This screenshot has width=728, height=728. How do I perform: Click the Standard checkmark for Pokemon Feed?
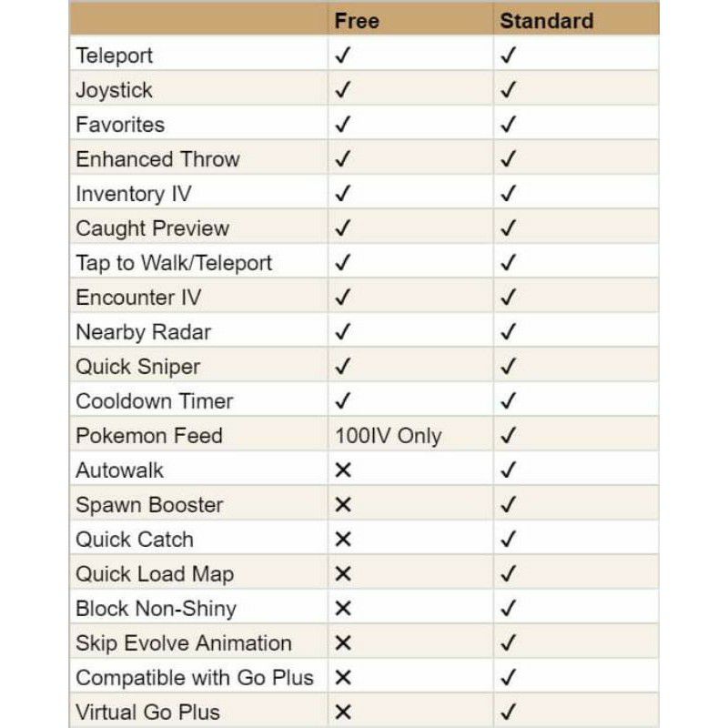pyautogui.click(x=509, y=436)
